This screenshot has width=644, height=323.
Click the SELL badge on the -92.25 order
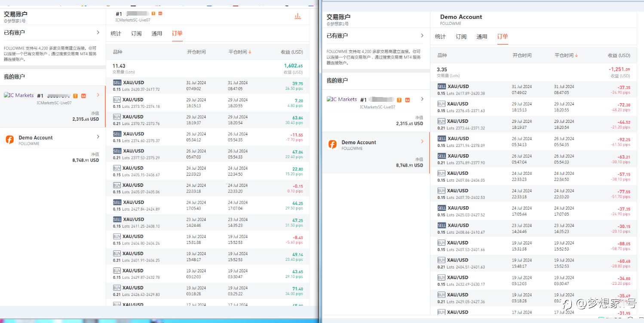pyautogui.click(x=442, y=139)
